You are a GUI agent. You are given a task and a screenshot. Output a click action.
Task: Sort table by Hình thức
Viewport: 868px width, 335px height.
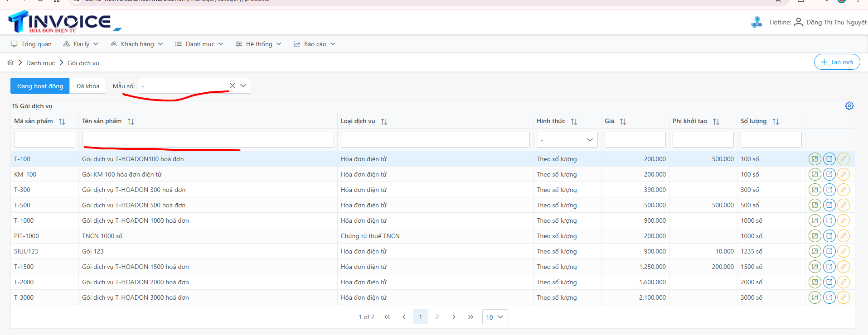(574, 121)
